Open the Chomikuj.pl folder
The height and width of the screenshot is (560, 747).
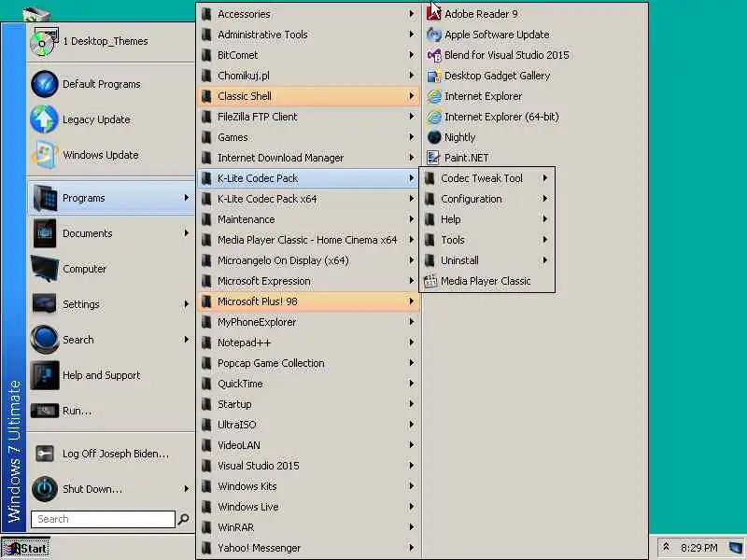pyautogui.click(x=308, y=76)
